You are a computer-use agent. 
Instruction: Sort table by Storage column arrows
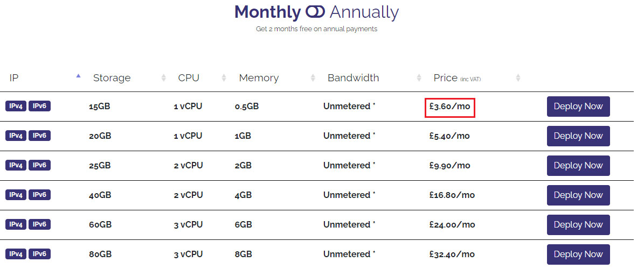pos(164,77)
